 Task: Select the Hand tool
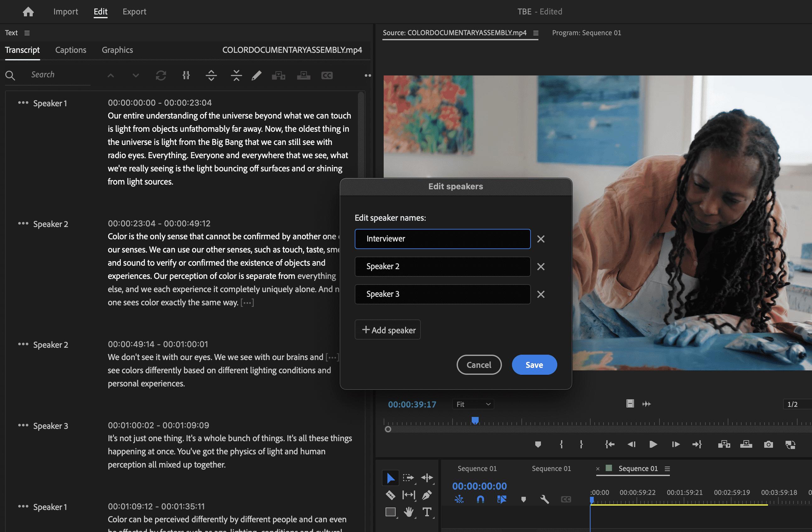pos(409,512)
